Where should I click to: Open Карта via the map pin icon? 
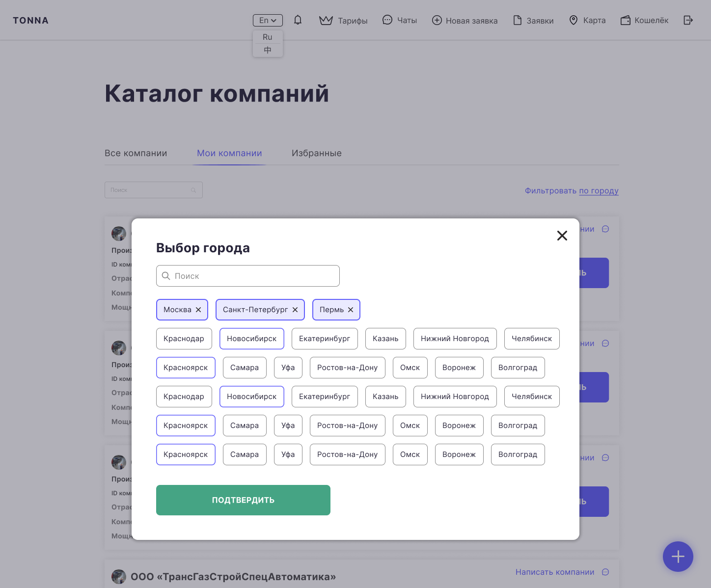pyautogui.click(x=573, y=20)
